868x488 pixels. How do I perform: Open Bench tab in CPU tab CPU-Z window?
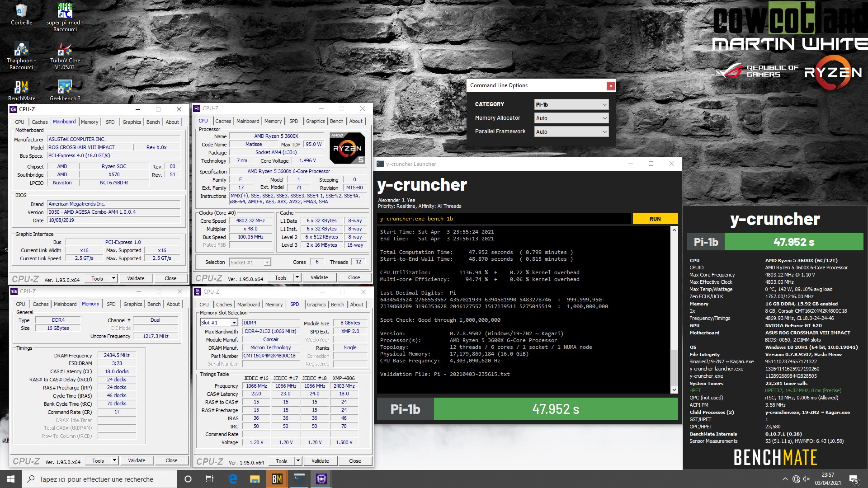tap(336, 121)
